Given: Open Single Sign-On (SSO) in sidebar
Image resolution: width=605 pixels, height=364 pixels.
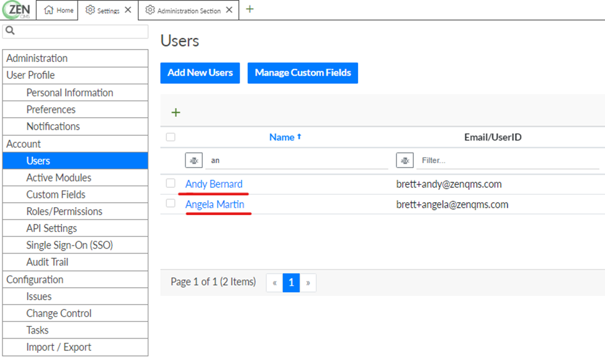Looking at the screenshot, I should (x=75, y=245).
